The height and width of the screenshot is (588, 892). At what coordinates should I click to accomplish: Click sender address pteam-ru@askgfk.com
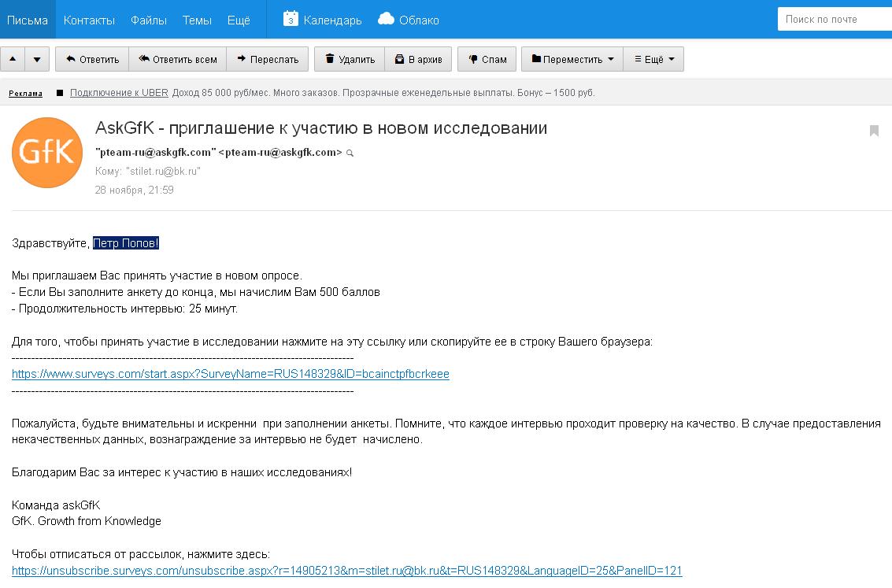pyautogui.click(x=219, y=153)
